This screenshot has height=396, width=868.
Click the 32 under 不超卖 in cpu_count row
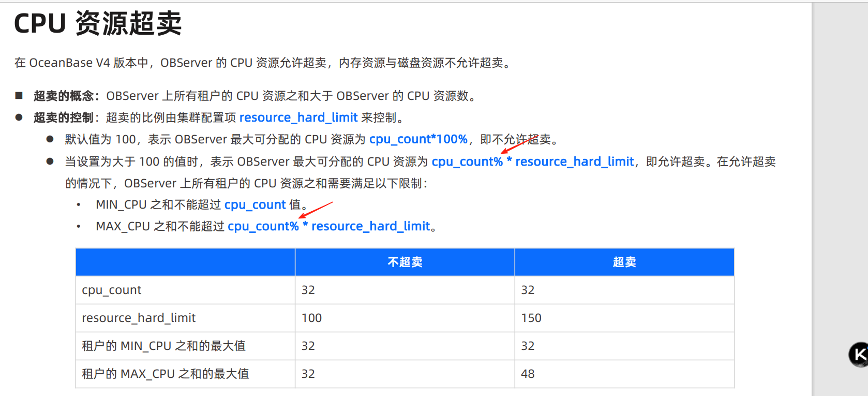[308, 290]
